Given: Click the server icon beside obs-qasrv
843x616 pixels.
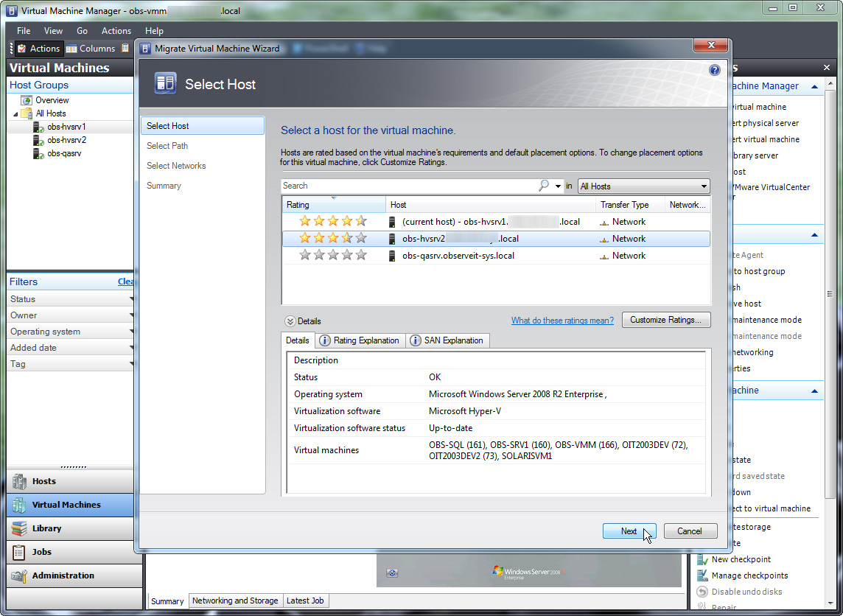Looking at the screenshot, I should click(391, 256).
